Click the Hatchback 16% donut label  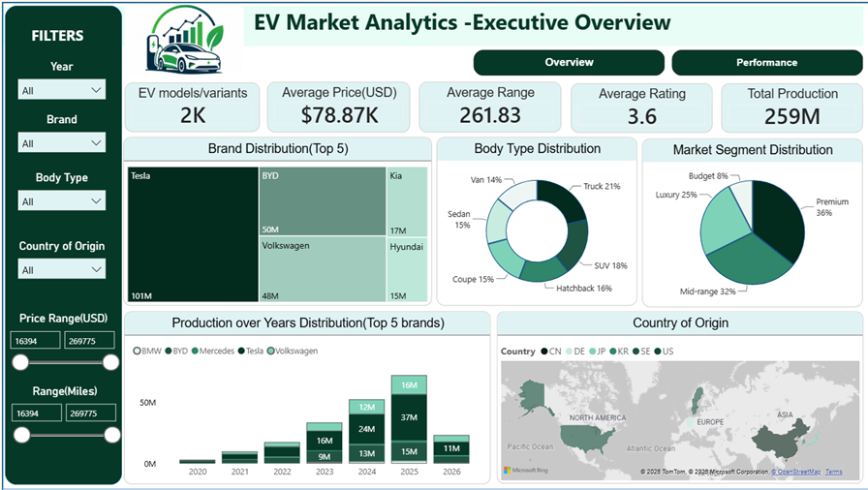pos(584,289)
